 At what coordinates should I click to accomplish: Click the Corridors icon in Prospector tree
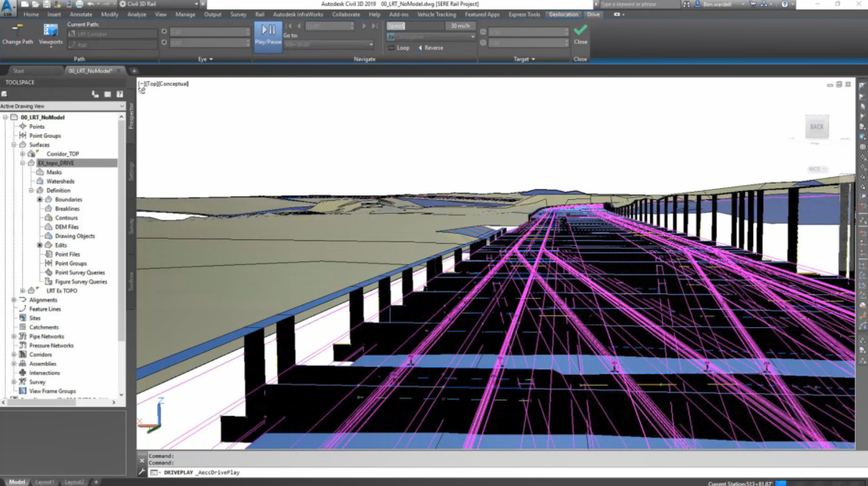(23, 354)
